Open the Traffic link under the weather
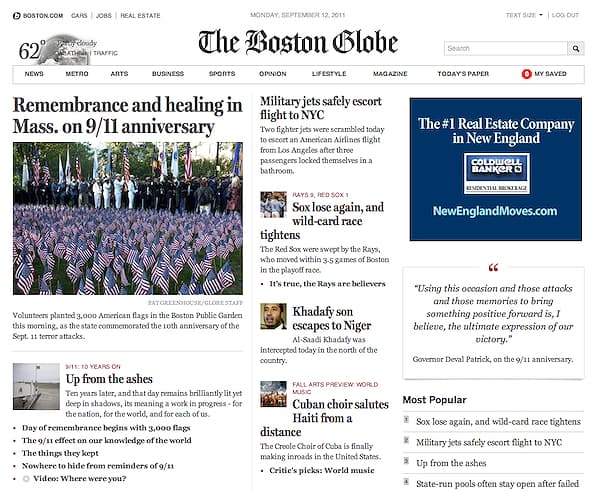 [106, 53]
